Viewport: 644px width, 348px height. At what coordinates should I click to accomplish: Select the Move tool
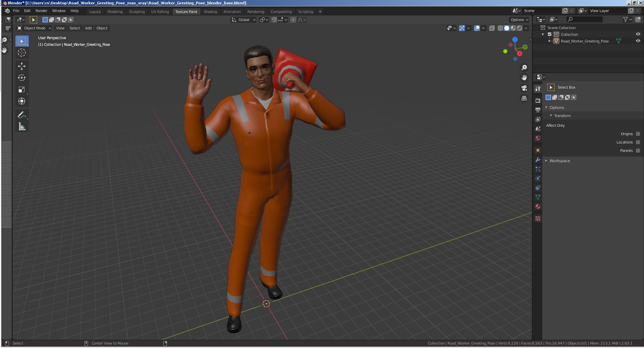click(x=22, y=66)
